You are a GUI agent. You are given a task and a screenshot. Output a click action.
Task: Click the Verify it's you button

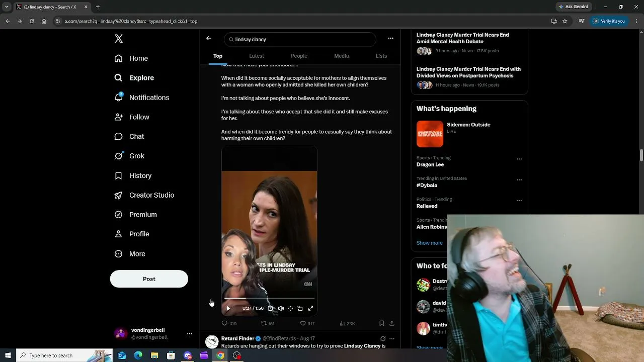tap(609, 21)
